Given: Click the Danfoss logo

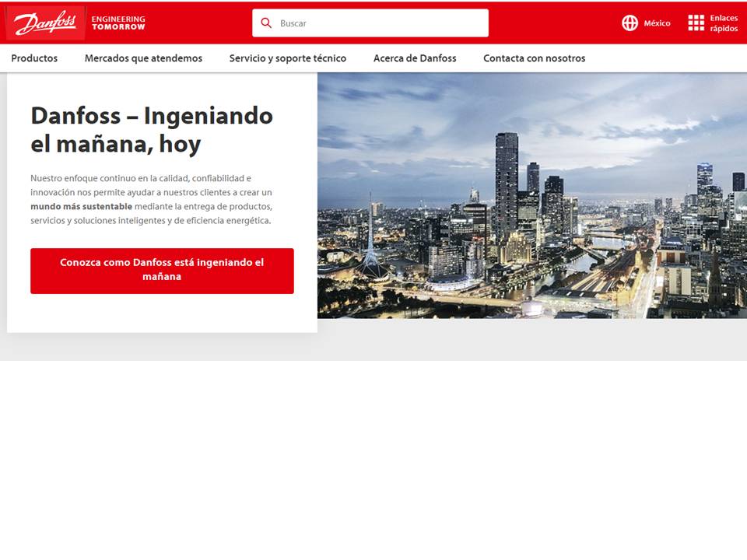Looking at the screenshot, I should point(45,23).
